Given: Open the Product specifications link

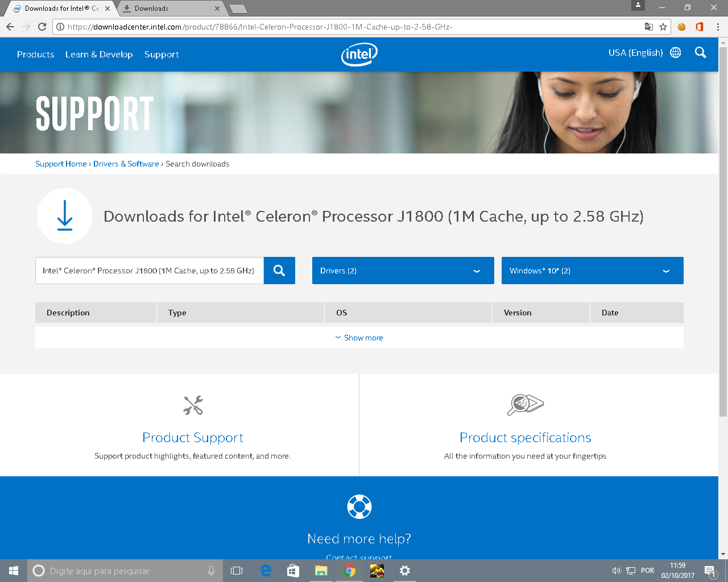Looking at the screenshot, I should [x=526, y=438].
